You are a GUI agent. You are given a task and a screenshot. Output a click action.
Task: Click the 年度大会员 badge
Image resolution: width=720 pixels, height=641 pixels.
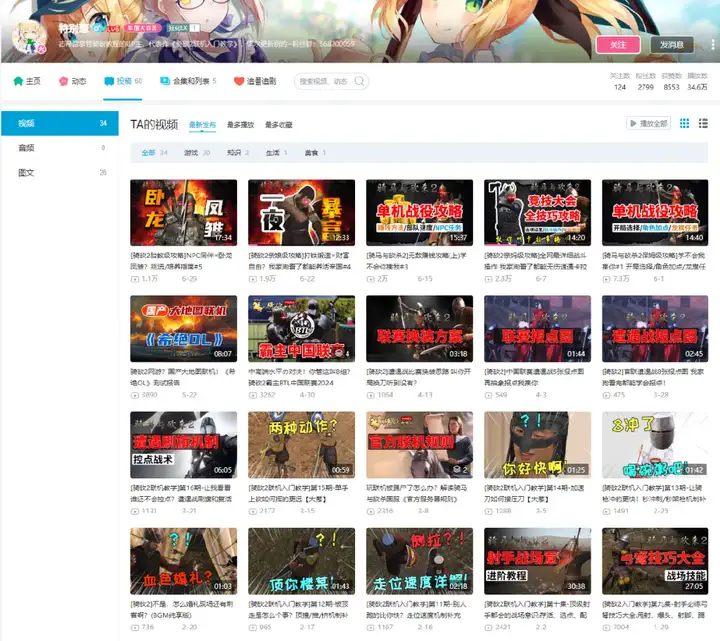click(x=142, y=28)
